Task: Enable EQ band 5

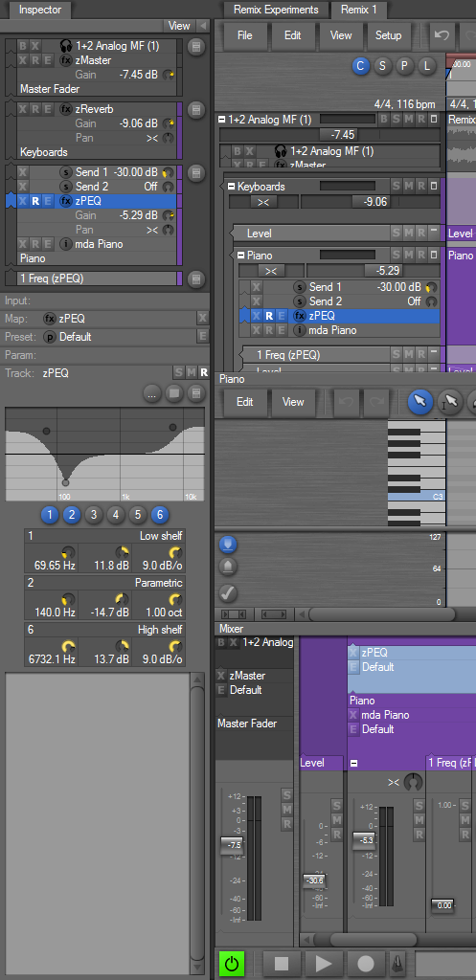Action: click(x=138, y=515)
